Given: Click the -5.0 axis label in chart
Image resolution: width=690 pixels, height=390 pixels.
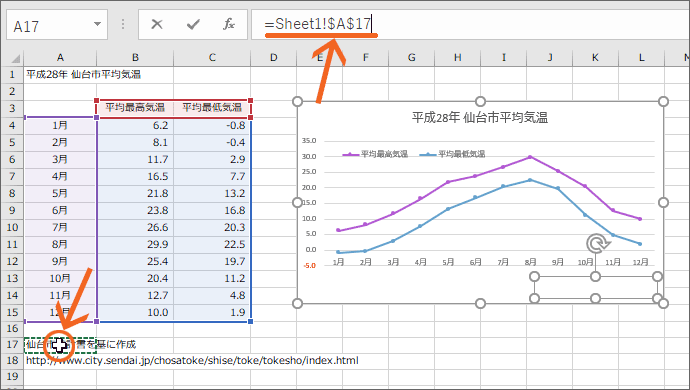Looking at the screenshot, I should point(309,265).
